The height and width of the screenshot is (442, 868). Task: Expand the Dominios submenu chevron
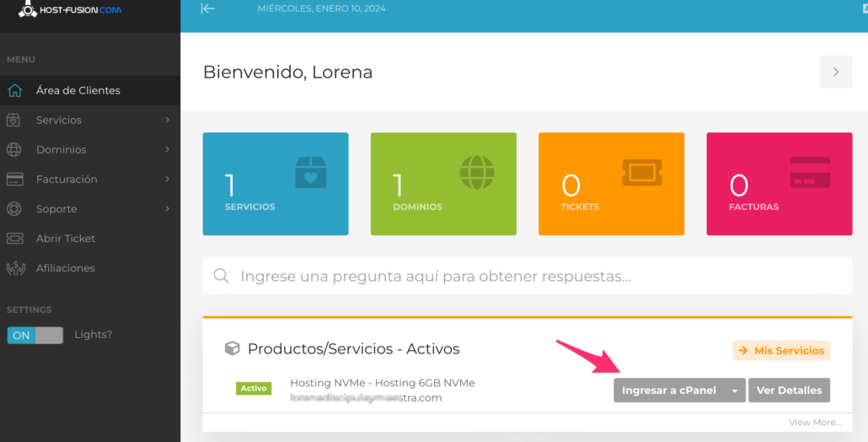pyautogui.click(x=167, y=149)
